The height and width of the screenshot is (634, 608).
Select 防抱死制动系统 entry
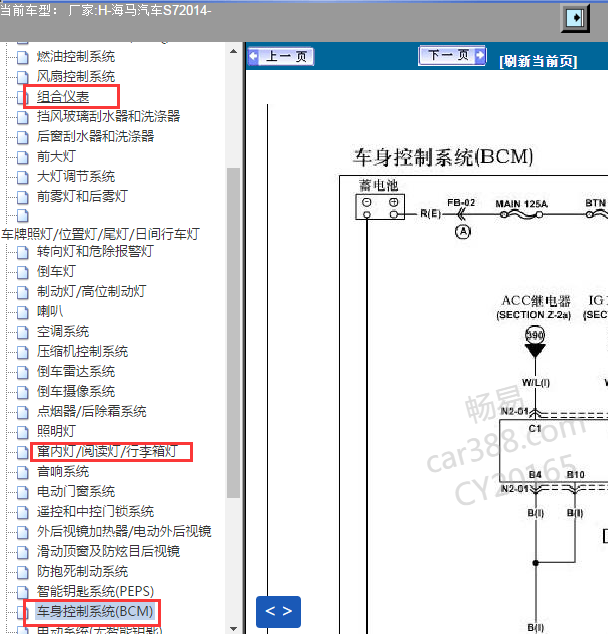[82, 571]
